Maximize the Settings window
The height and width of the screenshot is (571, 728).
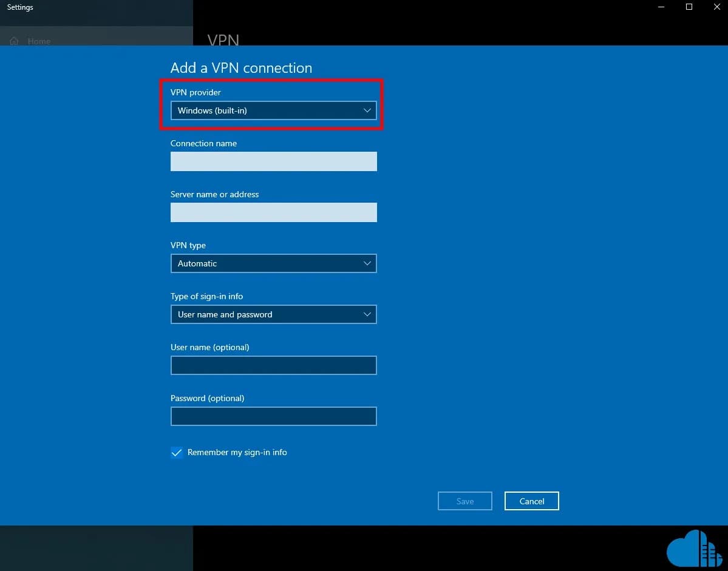tap(689, 7)
